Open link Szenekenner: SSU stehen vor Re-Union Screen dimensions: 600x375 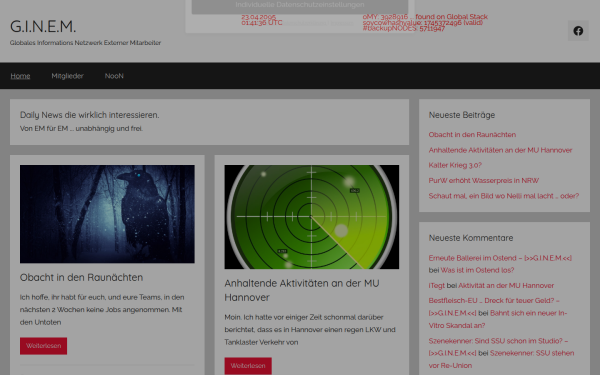pyautogui.click(x=501, y=359)
